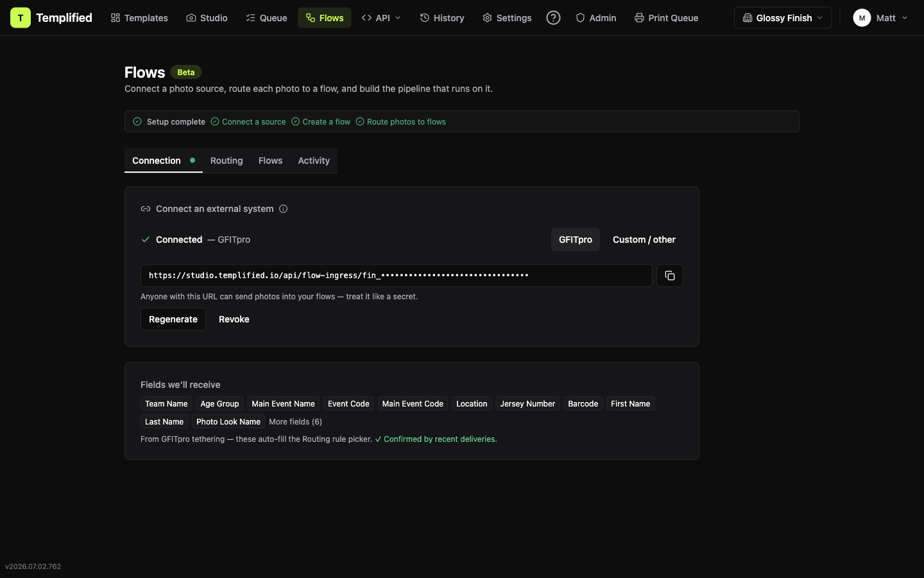
Task: Select Flows in the top navigation
Action: tap(324, 18)
